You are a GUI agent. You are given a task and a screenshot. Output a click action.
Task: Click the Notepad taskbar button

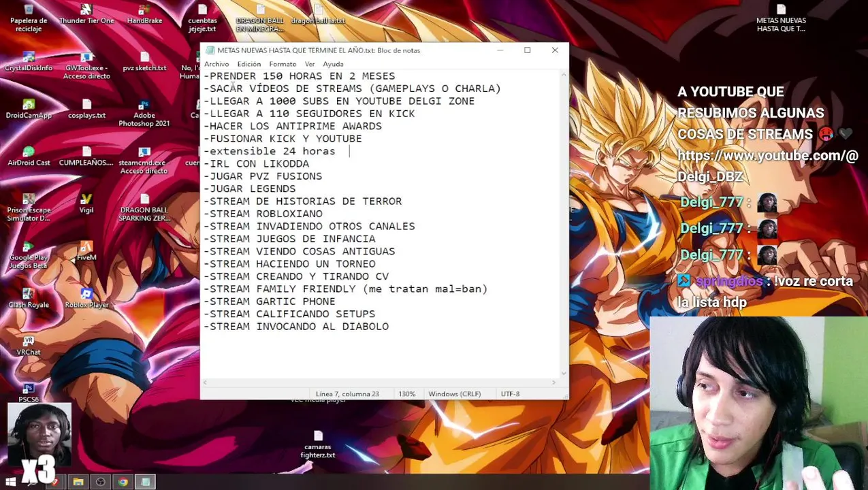145,482
